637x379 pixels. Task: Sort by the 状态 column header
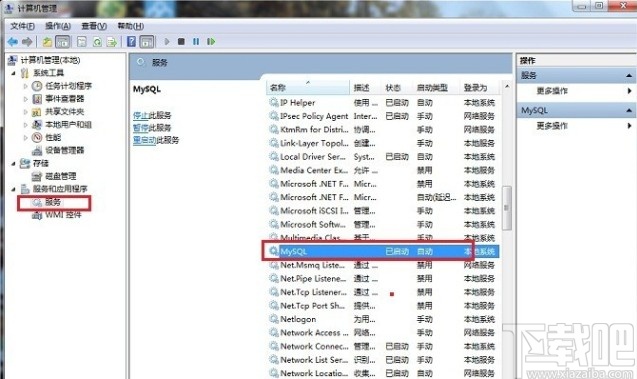click(397, 87)
